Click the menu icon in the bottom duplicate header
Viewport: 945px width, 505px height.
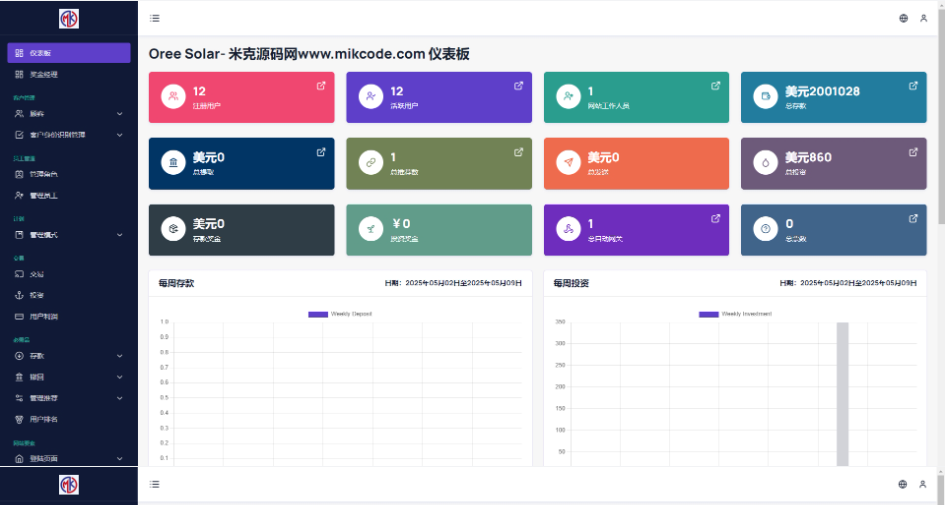pyautogui.click(x=155, y=484)
